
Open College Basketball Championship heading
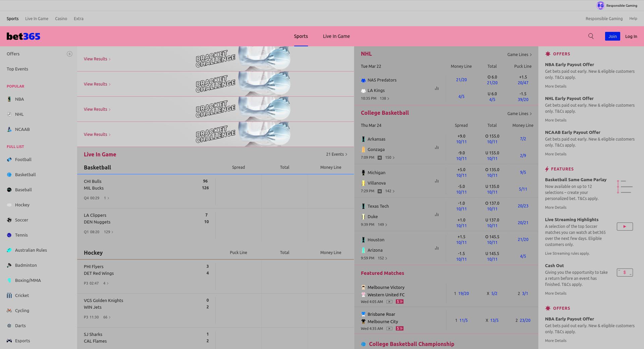412,344
